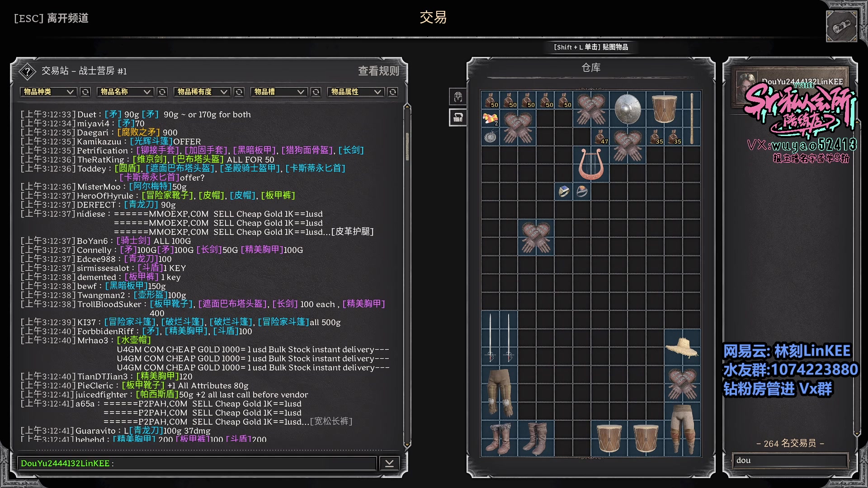The width and height of the screenshot is (868, 488).
Task: Open the [帕西斯盾] link from juicedfighter
Action: click(x=157, y=394)
